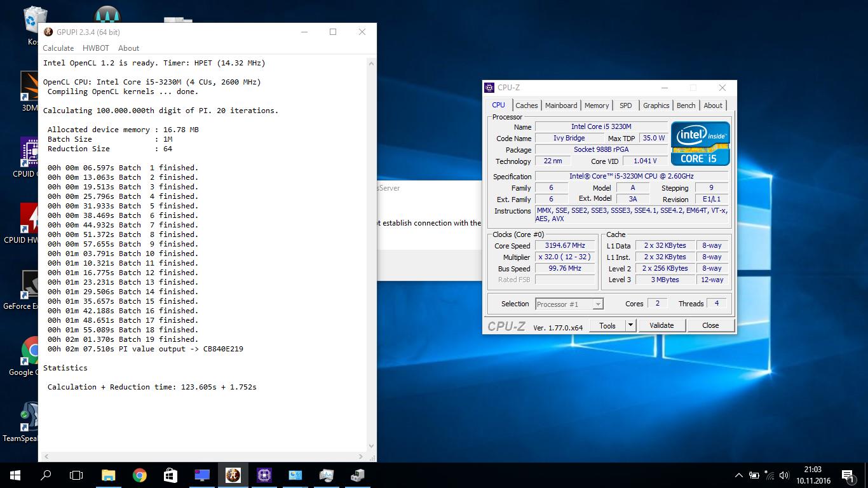Click the Validate button
The height and width of the screenshot is (488, 868).
661,325
